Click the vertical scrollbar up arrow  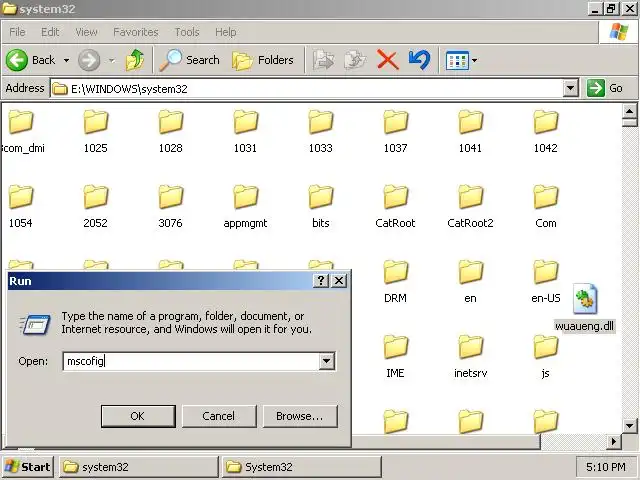(629, 111)
